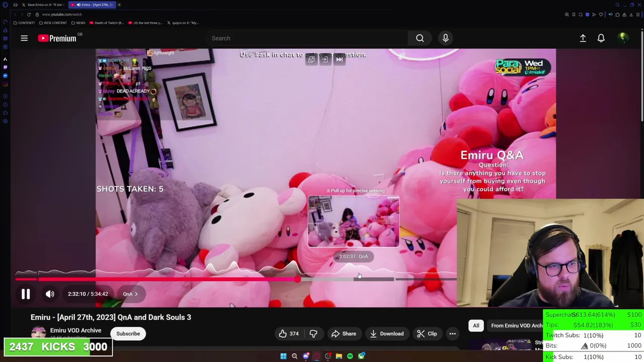The image size is (644, 362).
Task: Open the last three years bookmark
Action: pyautogui.click(x=145, y=23)
